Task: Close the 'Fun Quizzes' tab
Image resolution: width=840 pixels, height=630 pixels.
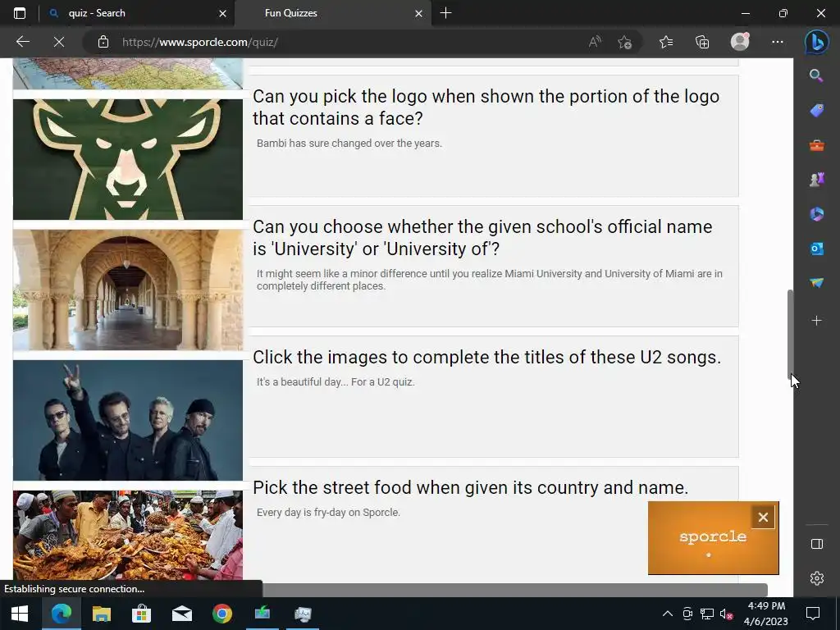Action: point(419,13)
